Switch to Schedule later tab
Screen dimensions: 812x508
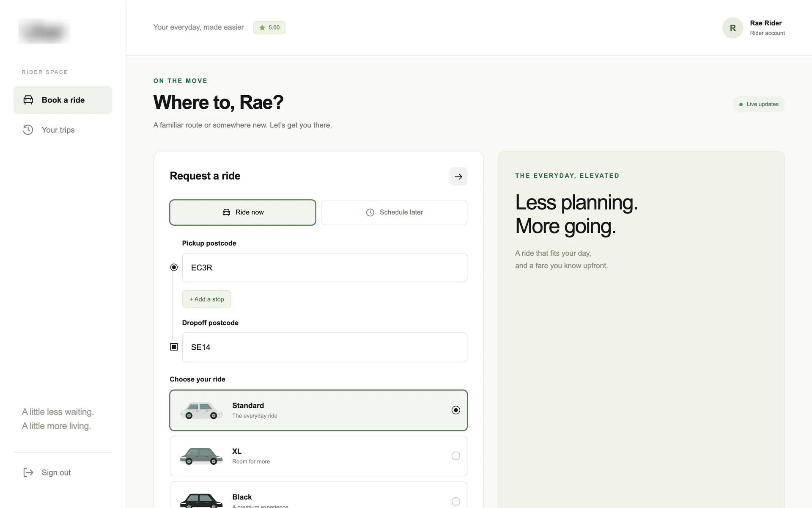[x=394, y=213]
